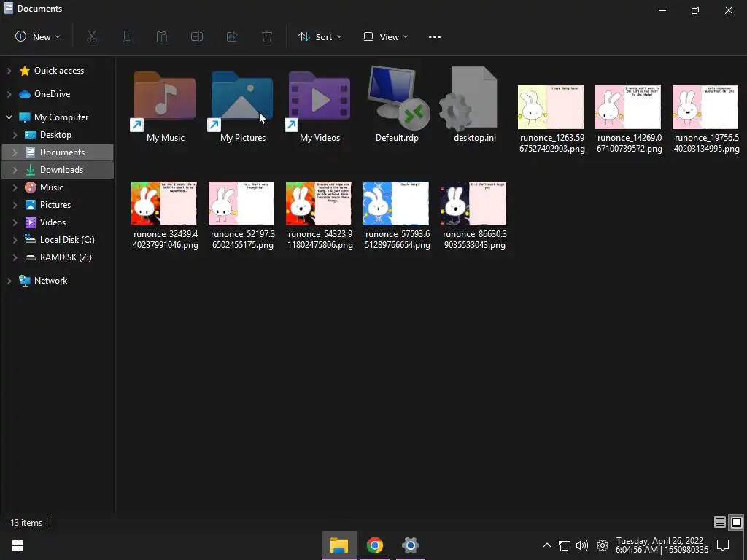
Task: Open the Windows Start menu
Action: [x=18, y=545]
